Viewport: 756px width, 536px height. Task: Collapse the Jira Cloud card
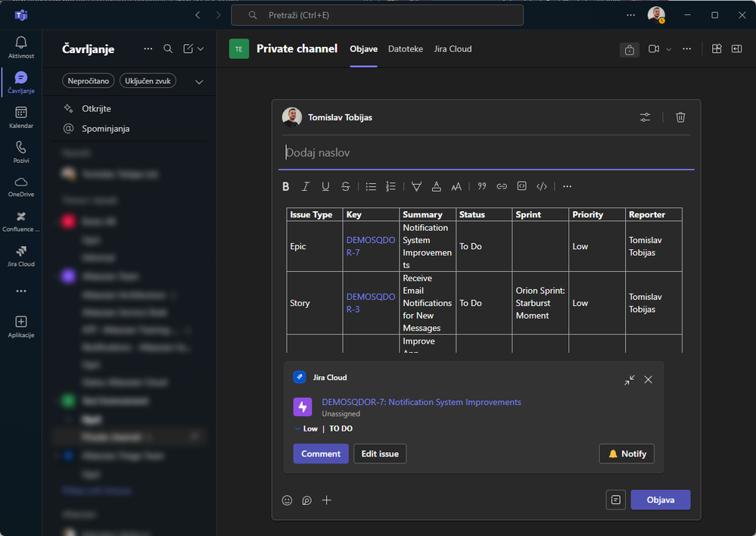[629, 380]
